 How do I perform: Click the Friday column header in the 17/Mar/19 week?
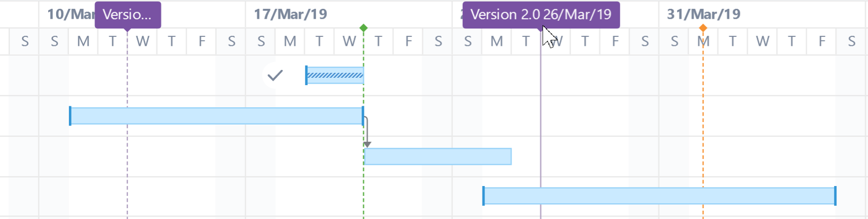[408, 41]
